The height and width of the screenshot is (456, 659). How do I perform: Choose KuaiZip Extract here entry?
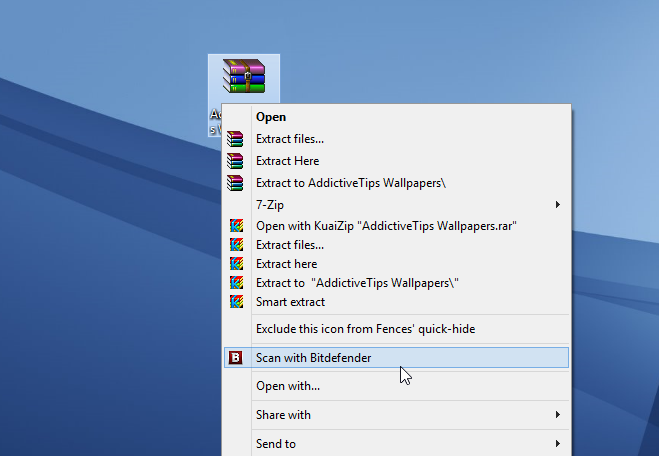396,264
